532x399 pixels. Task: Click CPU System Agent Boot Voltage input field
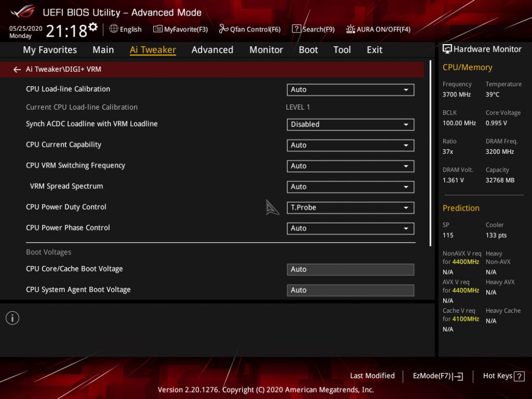click(x=351, y=290)
